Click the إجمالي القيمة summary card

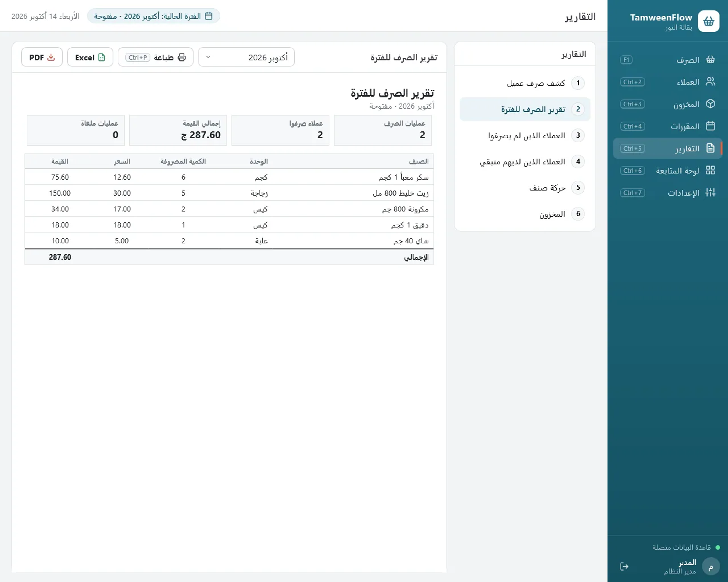click(178, 130)
